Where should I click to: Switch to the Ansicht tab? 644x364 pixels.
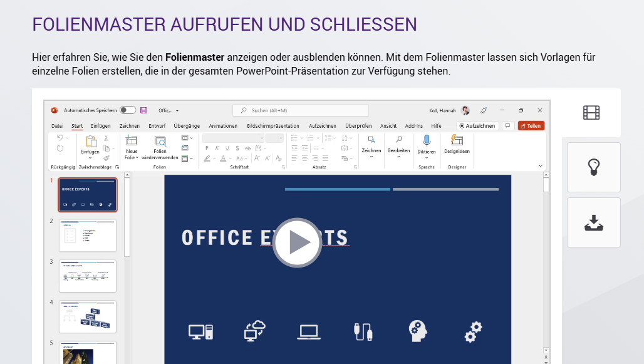[388, 126]
